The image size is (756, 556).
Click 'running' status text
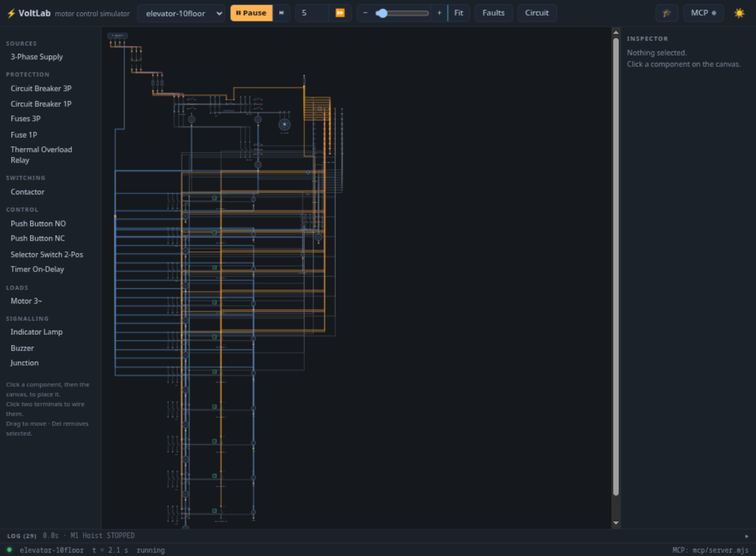coord(151,550)
